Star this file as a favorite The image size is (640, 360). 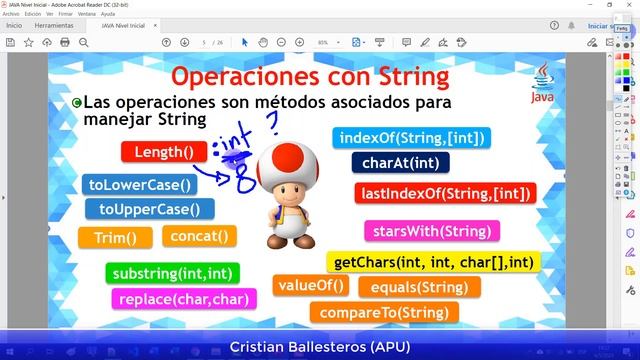(29, 42)
